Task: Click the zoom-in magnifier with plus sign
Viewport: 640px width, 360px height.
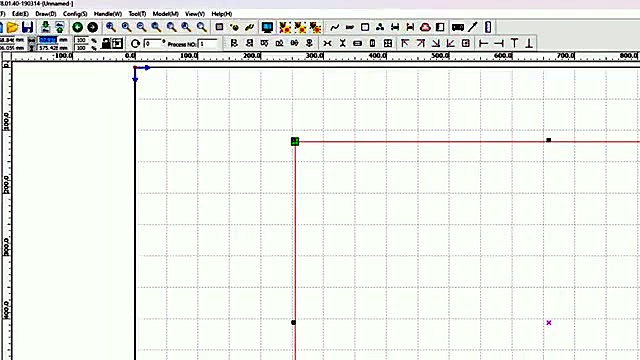Action: coord(111,27)
